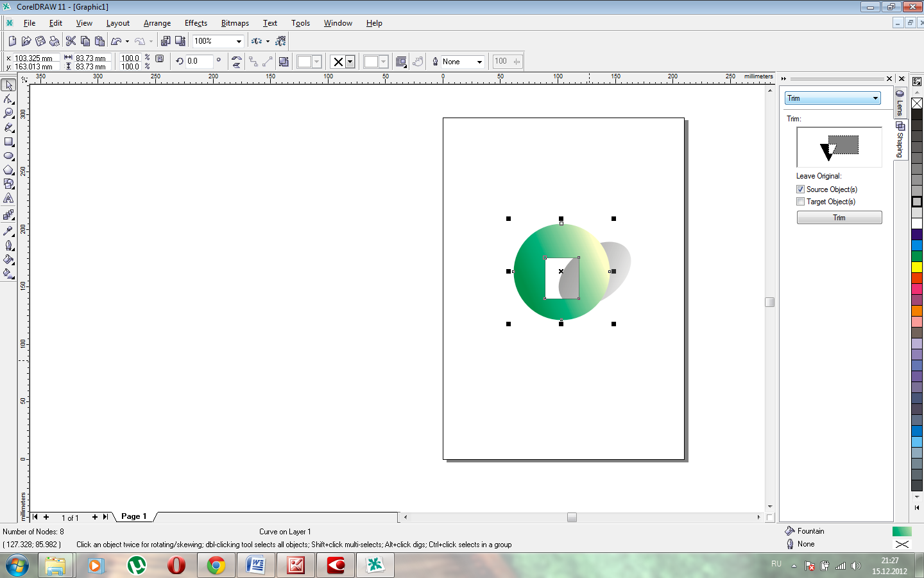Uncheck Source Object(s) checkbox
Screen dimensions: 924x578
tap(800, 189)
